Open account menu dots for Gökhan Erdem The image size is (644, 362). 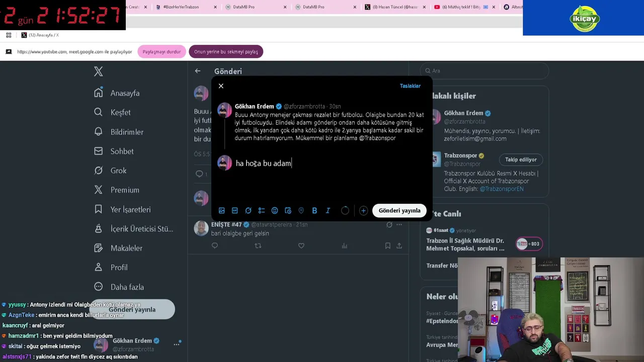177,344
